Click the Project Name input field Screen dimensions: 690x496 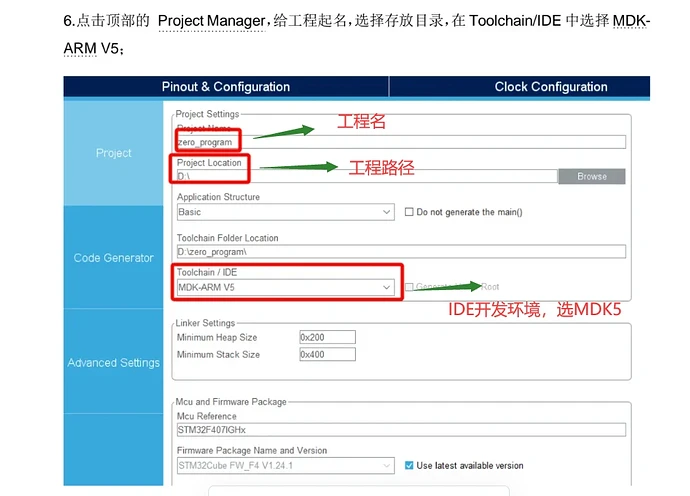(400, 142)
